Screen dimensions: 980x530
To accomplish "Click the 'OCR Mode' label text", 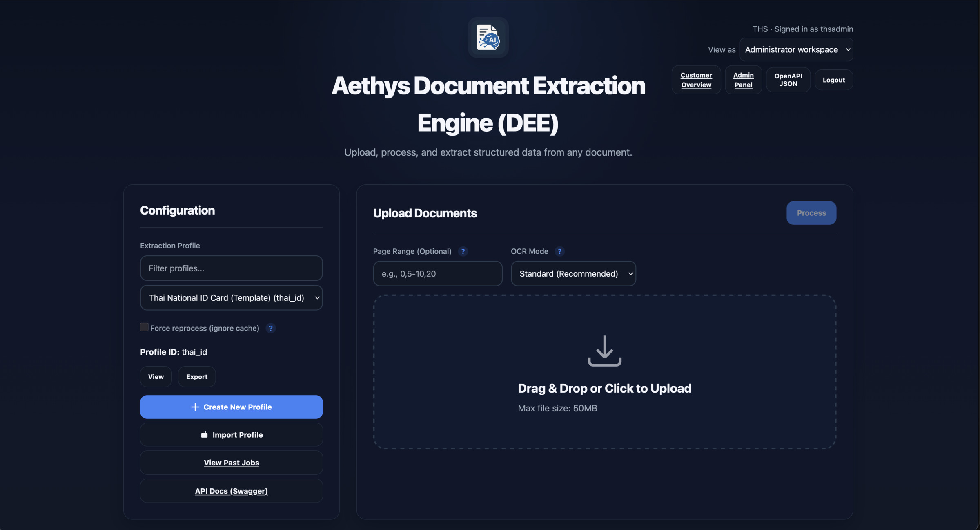I will pyautogui.click(x=530, y=251).
